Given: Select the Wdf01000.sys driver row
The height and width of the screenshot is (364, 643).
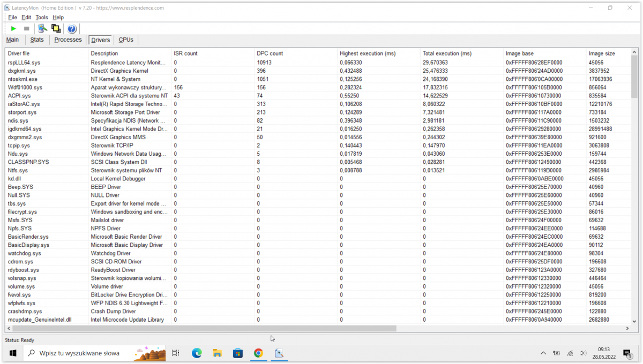Looking at the screenshot, I should [318, 87].
